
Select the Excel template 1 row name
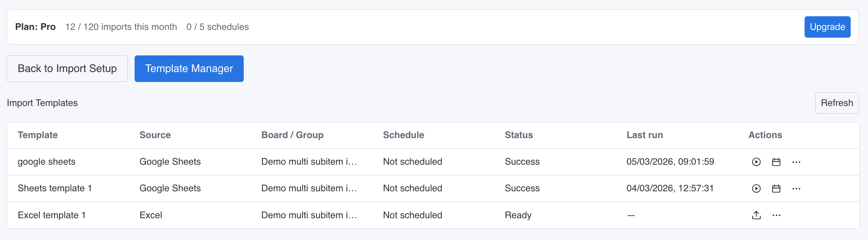click(52, 215)
